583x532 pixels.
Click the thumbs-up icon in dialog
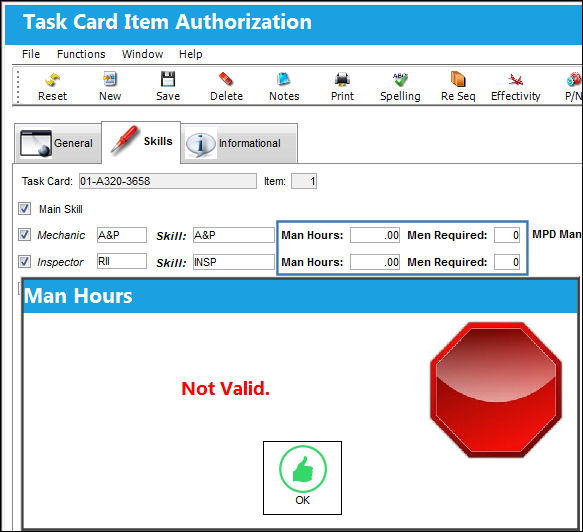pyautogui.click(x=303, y=469)
